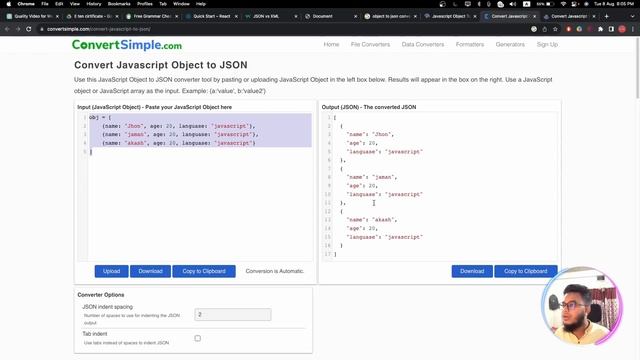The width and height of the screenshot is (640, 360).
Task: Click the ConvertSimple.com logo
Action: click(127, 45)
